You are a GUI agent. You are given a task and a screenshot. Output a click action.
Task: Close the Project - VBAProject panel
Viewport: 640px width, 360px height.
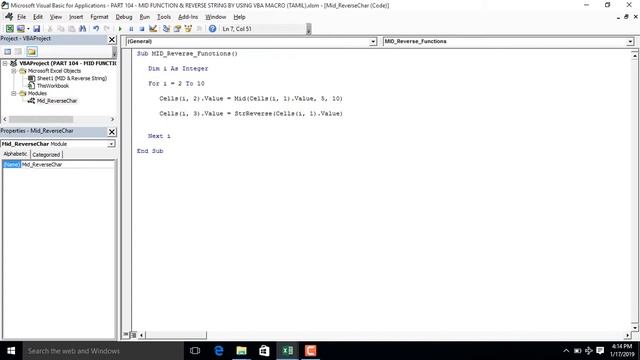112,39
